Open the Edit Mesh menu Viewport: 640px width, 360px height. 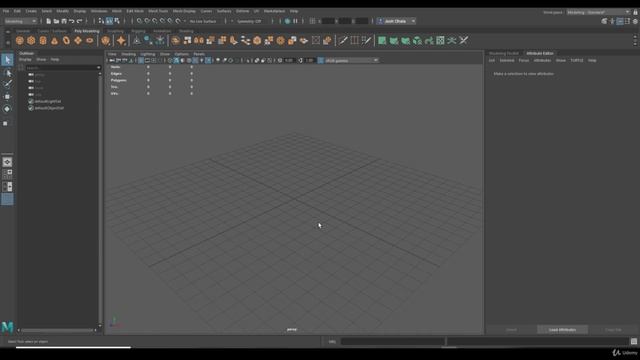click(135, 11)
